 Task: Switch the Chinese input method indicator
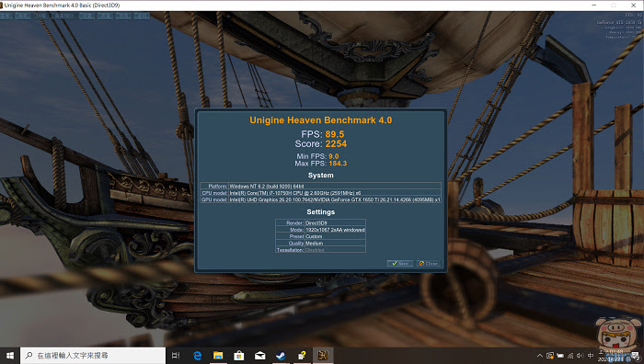(x=591, y=356)
